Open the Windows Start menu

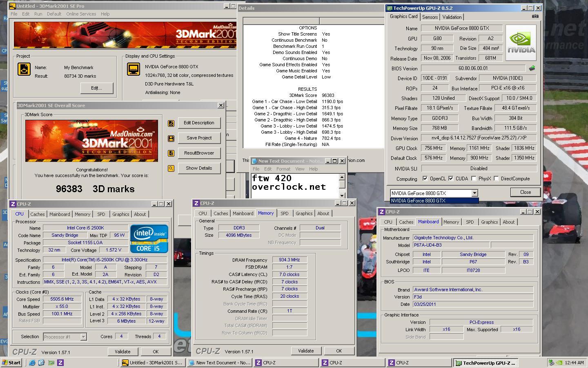tap(11, 363)
